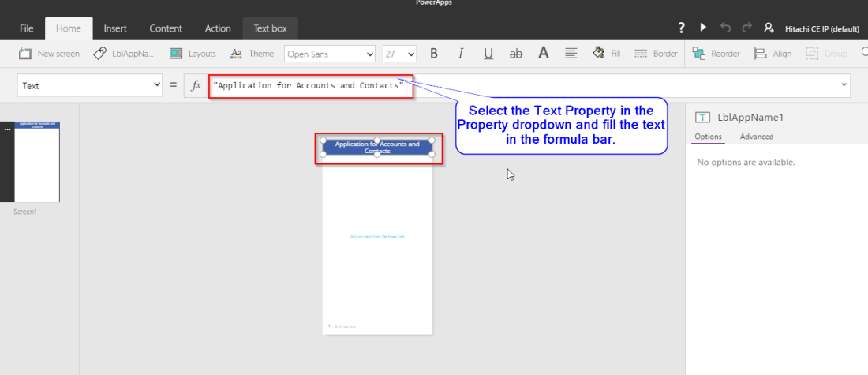Open the Border settings

pyautogui.click(x=656, y=54)
